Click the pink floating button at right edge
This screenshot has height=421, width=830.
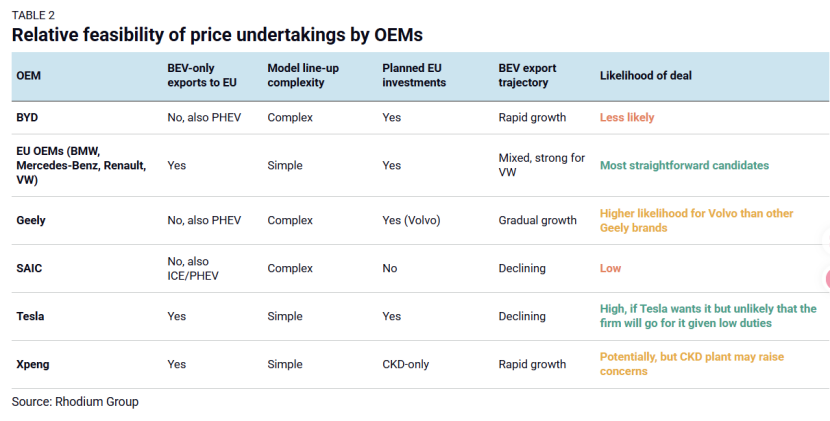coord(826,278)
